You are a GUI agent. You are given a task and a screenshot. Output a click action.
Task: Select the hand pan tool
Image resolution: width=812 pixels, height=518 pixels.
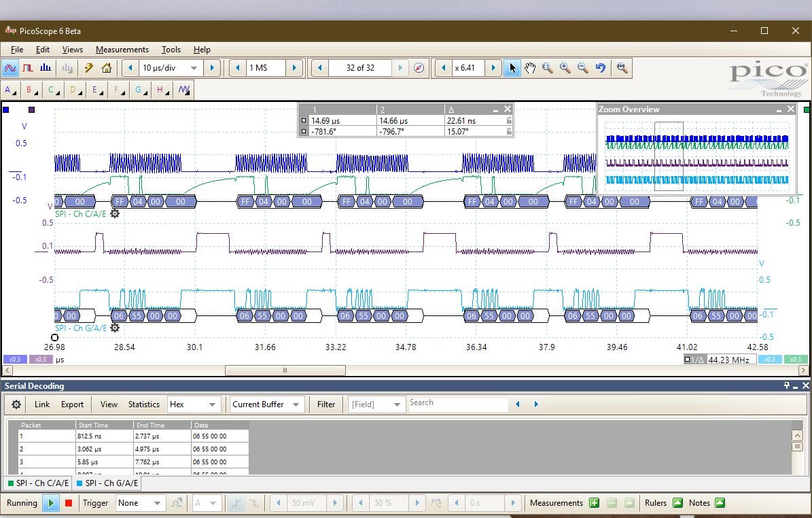(530, 68)
